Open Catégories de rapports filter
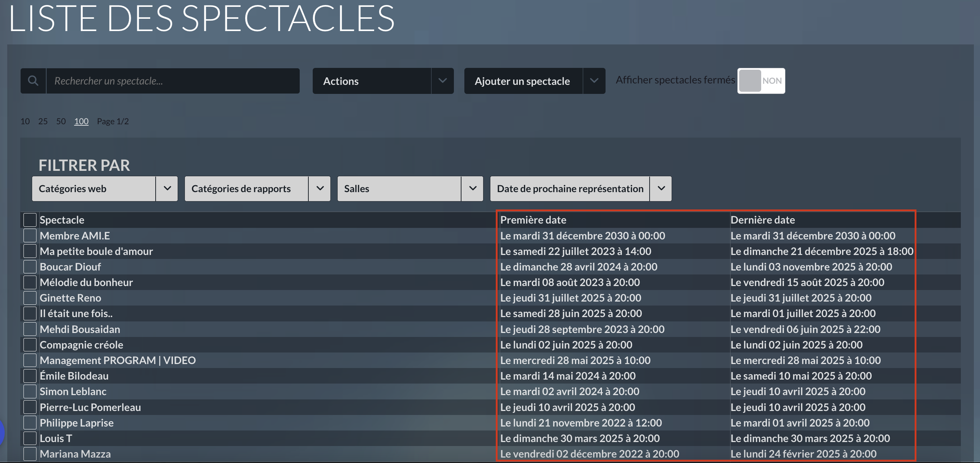 [x=246, y=189]
